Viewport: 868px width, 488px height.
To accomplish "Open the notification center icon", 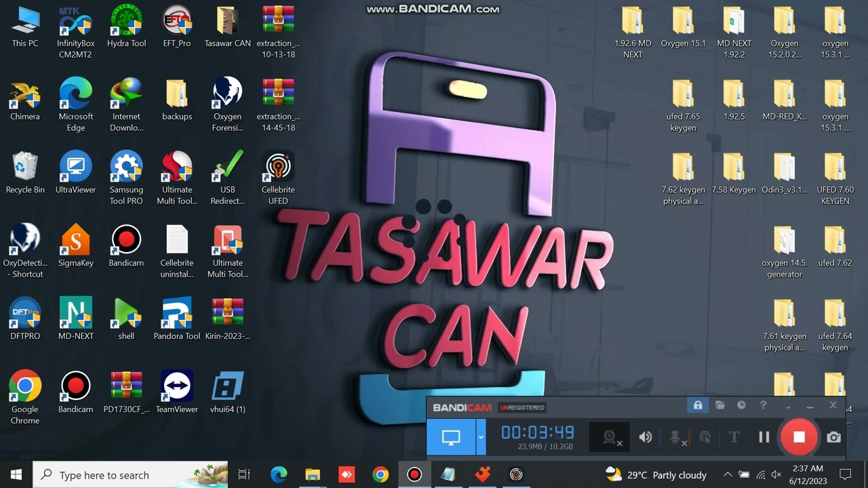I will pos(845,474).
